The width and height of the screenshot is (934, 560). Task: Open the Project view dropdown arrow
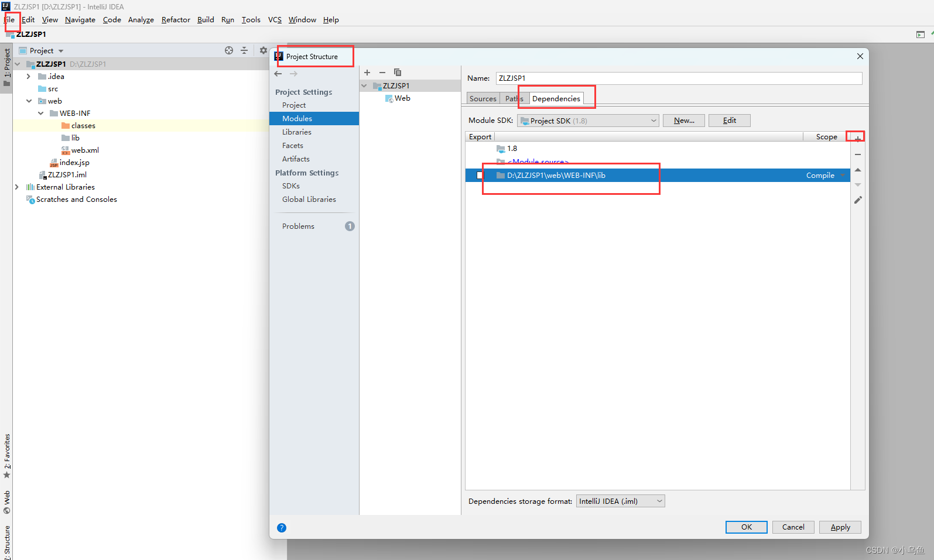[x=61, y=51]
